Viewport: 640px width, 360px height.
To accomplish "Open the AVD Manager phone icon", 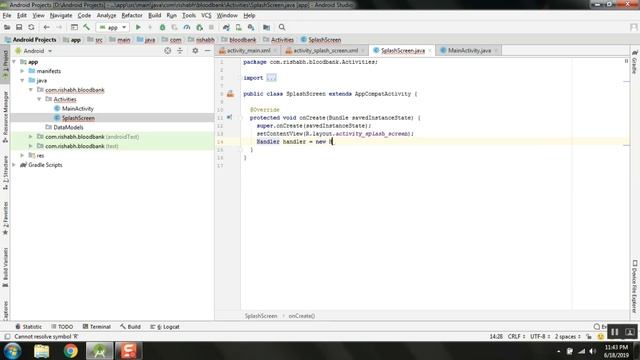I will click(x=238, y=27).
